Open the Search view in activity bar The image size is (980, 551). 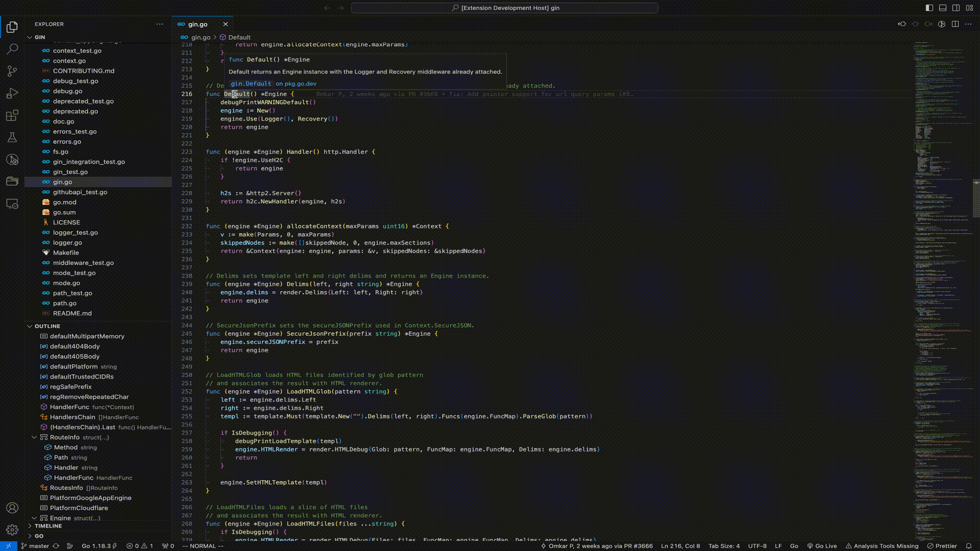[x=12, y=49]
